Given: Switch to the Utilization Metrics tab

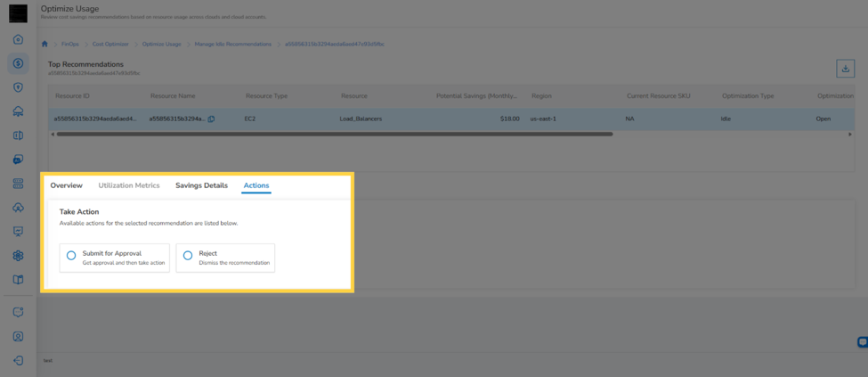Looking at the screenshot, I should tap(129, 185).
